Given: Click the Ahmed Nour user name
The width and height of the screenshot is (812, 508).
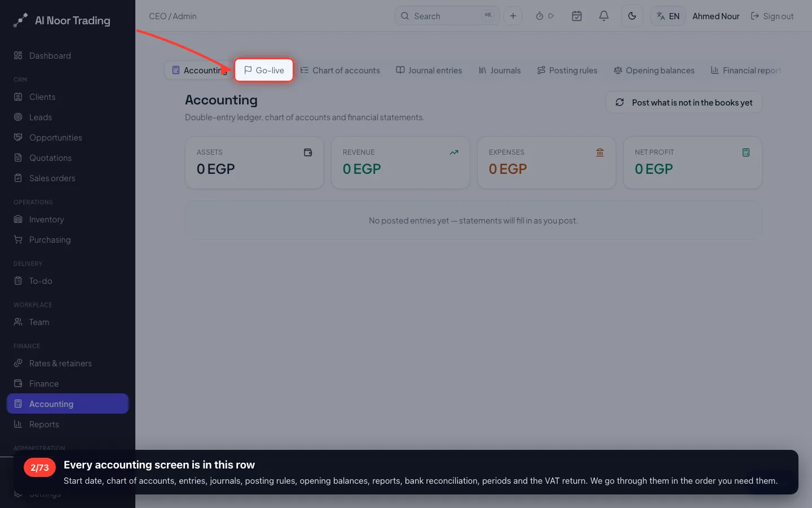Looking at the screenshot, I should [x=716, y=16].
